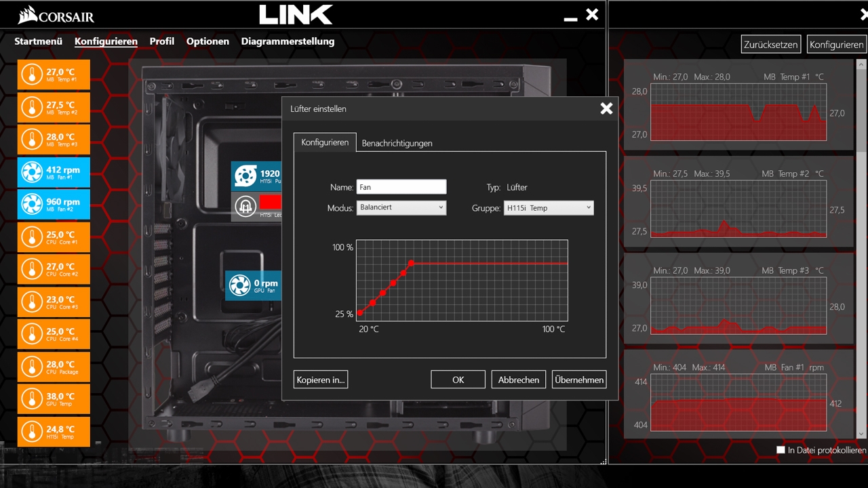
Task: Click the Kopieren in... button
Action: 321,380
